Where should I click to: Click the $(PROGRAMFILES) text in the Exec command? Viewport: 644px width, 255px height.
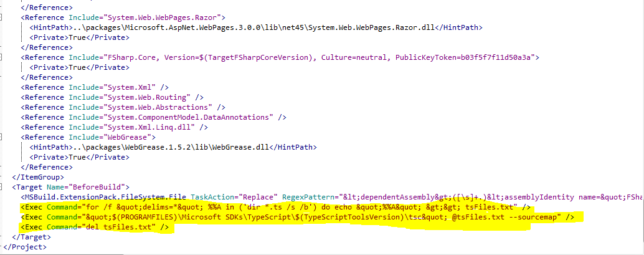(144, 217)
